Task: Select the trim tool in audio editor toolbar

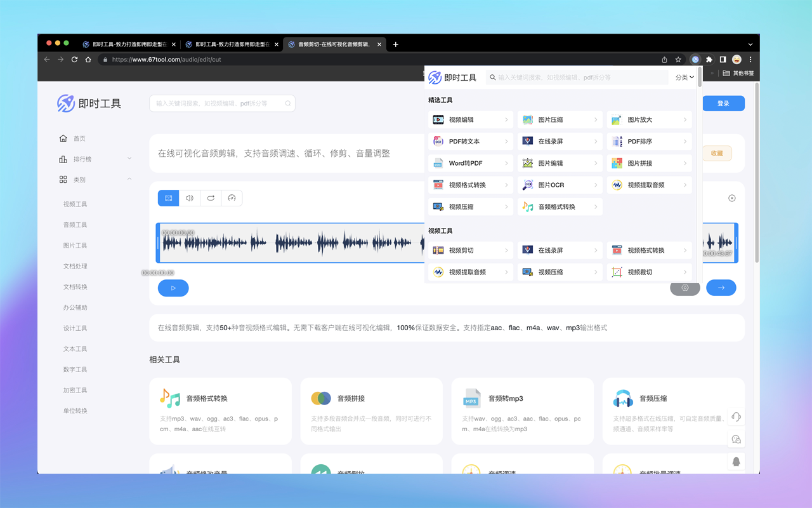Action: click(x=169, y=198)
